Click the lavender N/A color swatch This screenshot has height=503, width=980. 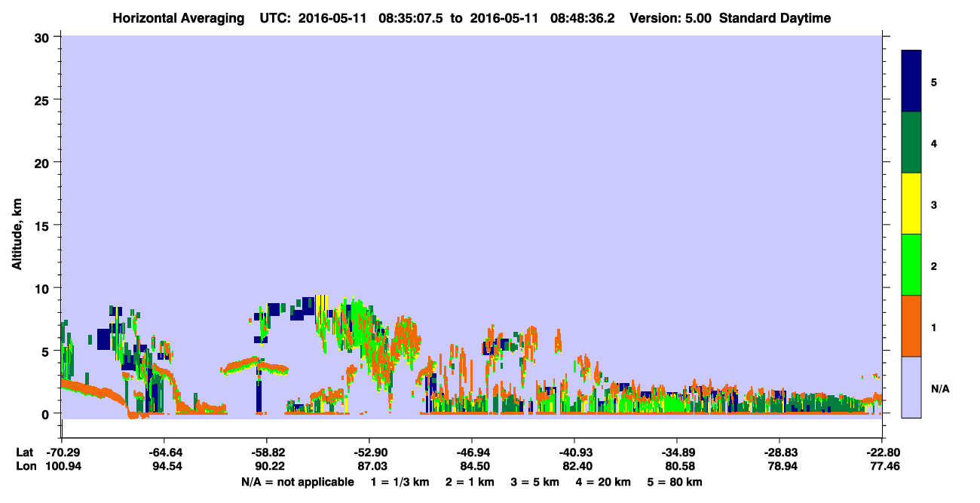click(911, 387)
